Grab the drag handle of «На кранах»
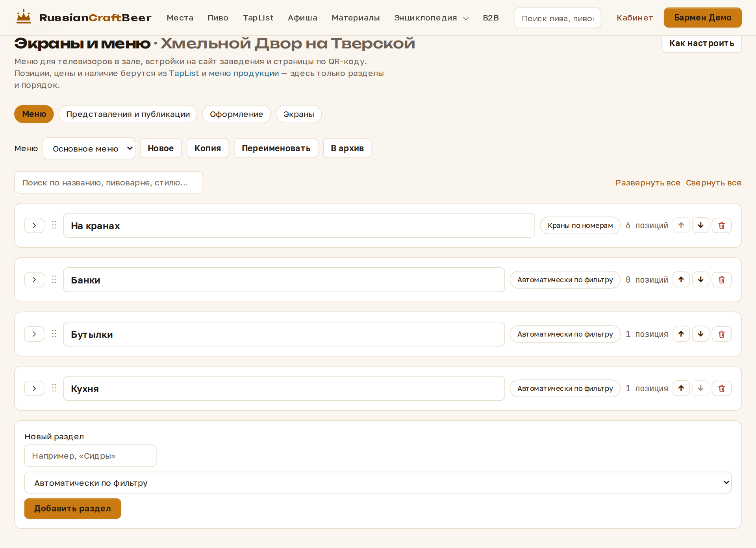Viewport: 756px width, 548px height. point(54,225)
